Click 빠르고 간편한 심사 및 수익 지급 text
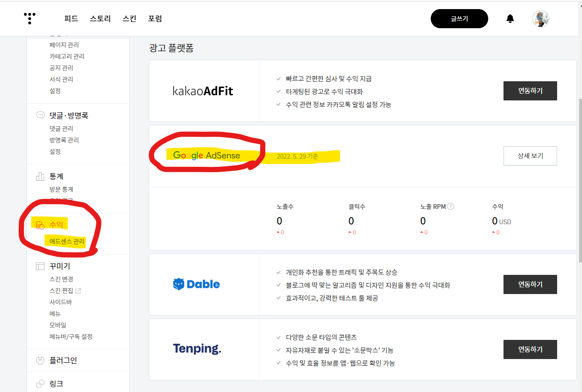This screenshot has height=392, width=582. click(x=329, y=78)
